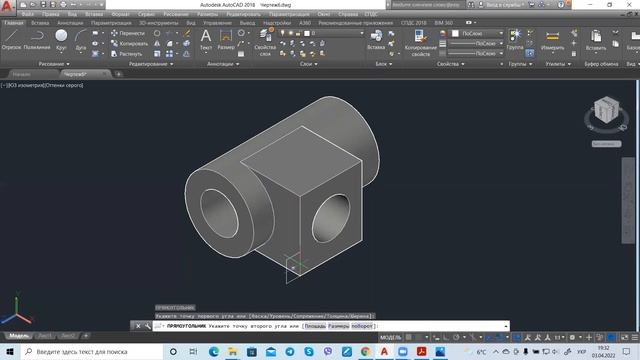
Task: Click the ViewCube in the viewport
Action: click(607, 109)
